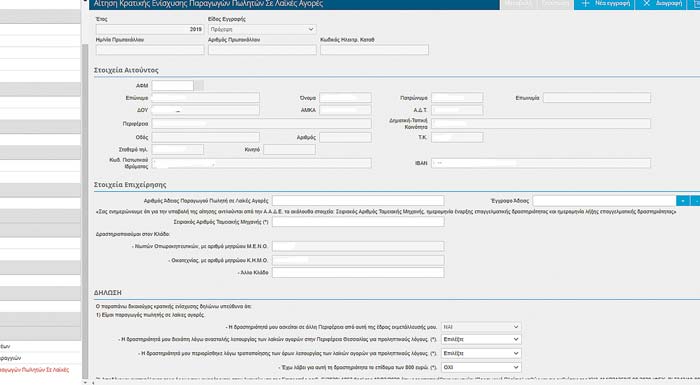Click the Έγγραφο Άδειας field
The image size is (700, 385).
point(604,201)
